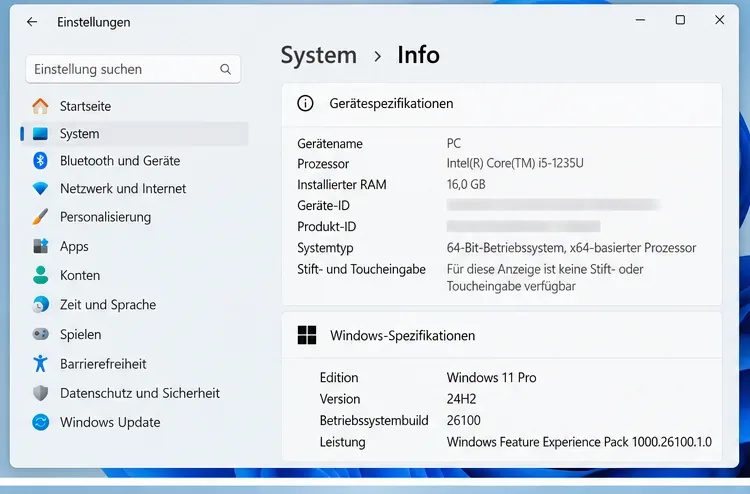Screen dimensions: 750x494
Task: Click the Spielen gamepad icon
Action: [41, 334]
